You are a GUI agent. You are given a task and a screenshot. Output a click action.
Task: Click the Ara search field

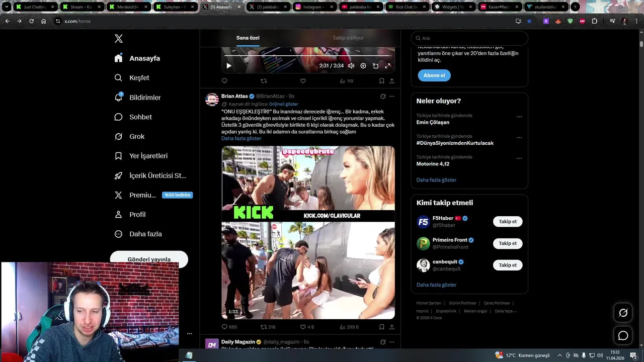pyautogui.click(x=469, y=38)
